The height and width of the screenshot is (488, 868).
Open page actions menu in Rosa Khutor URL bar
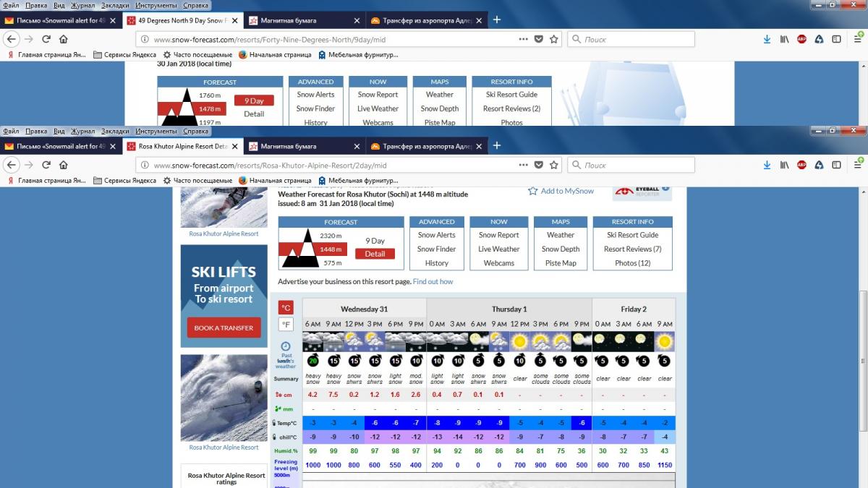coord(523,166)
